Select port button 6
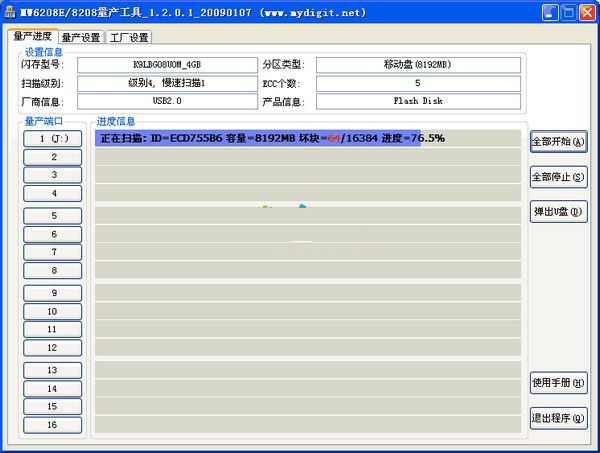 [x=53, y=234]
